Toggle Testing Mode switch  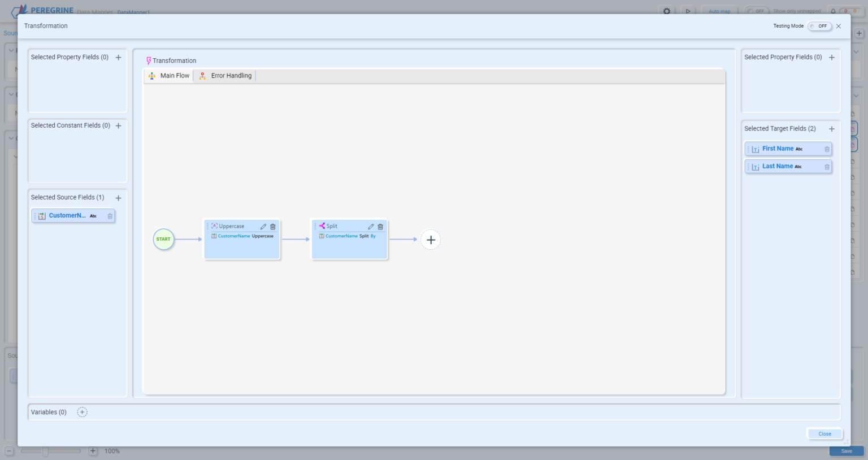[819, 26]
